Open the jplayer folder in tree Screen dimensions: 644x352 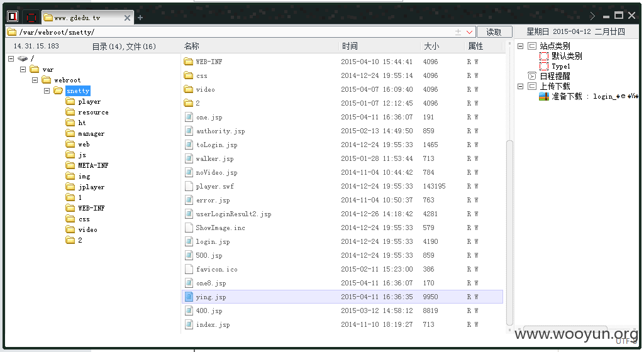coord(91,187)
